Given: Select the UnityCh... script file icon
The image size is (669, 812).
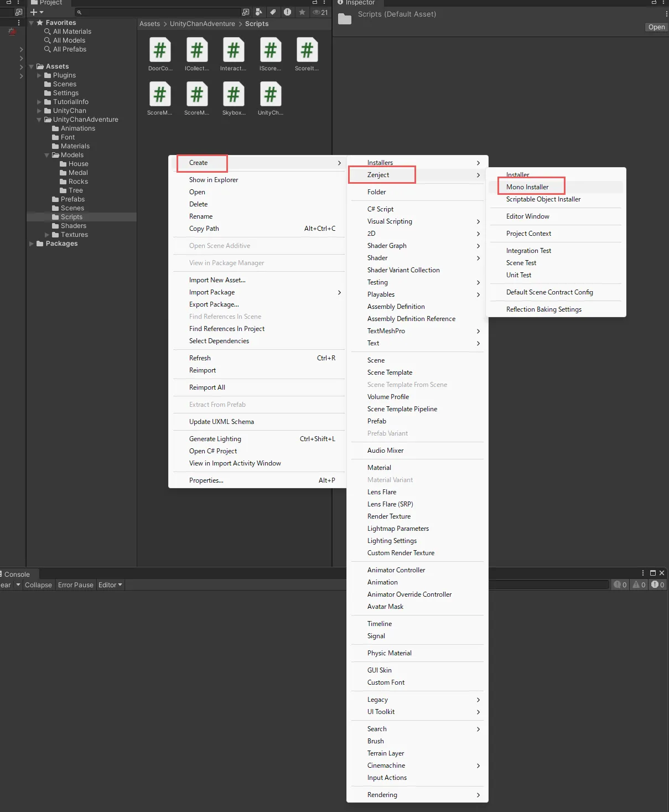Looking at the screenshot, I should 270,95.
